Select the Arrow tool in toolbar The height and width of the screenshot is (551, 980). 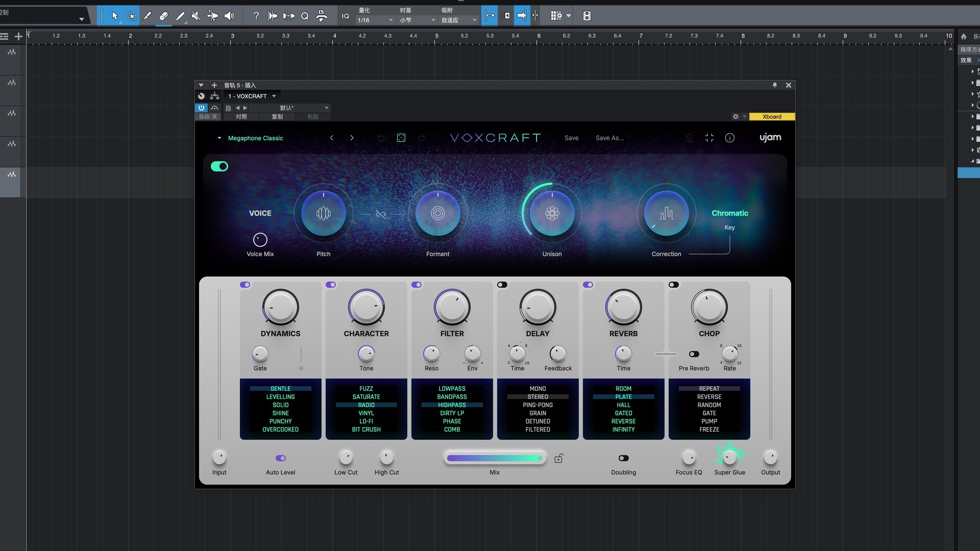pos(115,16)
